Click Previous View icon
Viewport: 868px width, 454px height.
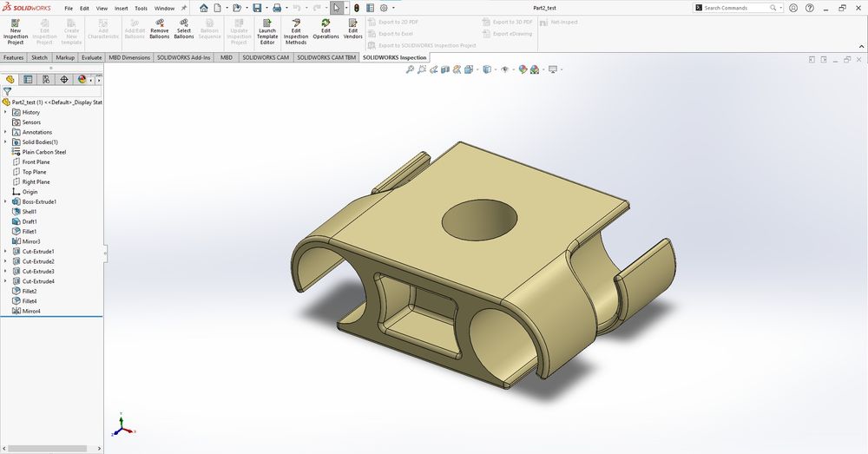(433, 69)
